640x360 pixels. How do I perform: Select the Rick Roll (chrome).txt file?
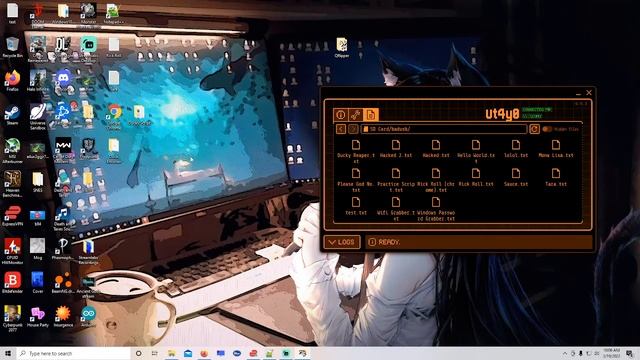coord(436,180)
